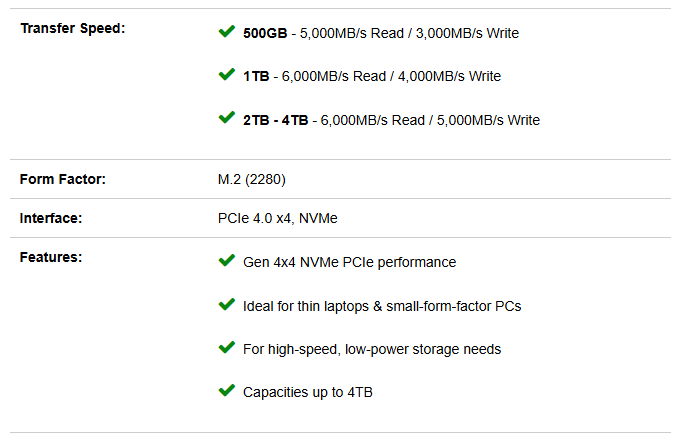682x441 pixels.
Task: Click the green checkmark beside 1TB
Action: coord(227,74)
